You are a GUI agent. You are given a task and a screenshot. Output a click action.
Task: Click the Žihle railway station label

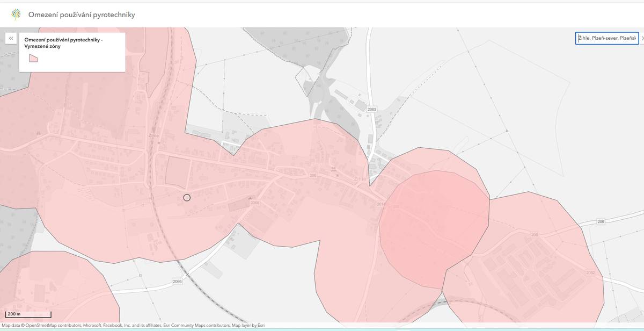153,135
